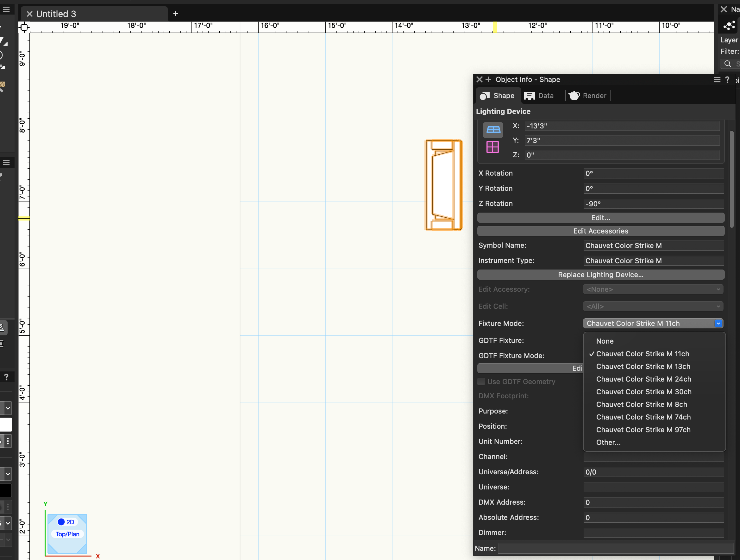The width and height of the screenshot is (740, 560).
Task: Click the black pen color swatch
Action: point(6,490)
